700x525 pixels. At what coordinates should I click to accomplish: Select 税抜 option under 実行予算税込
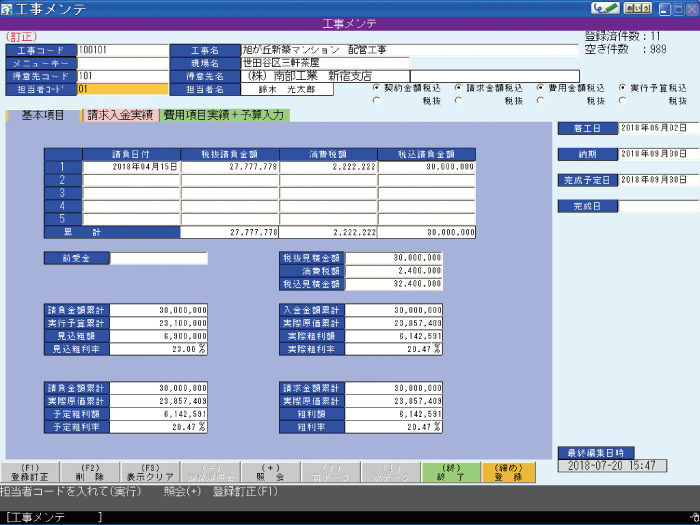(x=622, y=100)
